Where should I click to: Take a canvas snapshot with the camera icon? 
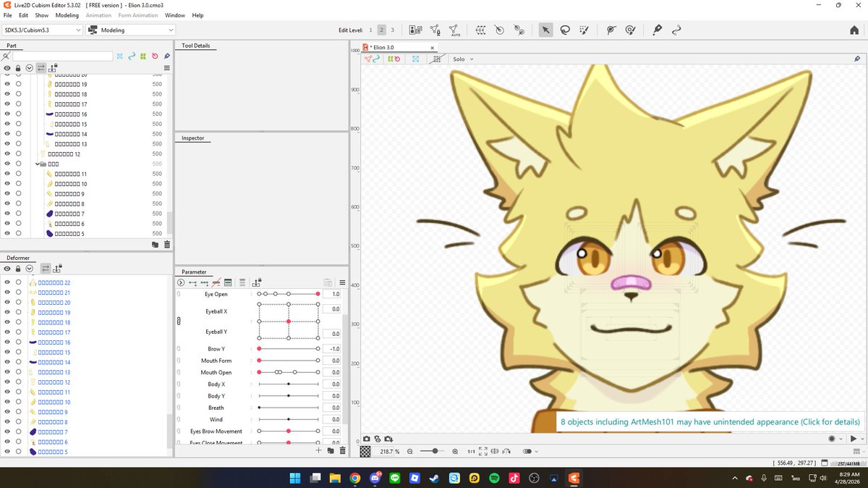[x=367, y=439]
